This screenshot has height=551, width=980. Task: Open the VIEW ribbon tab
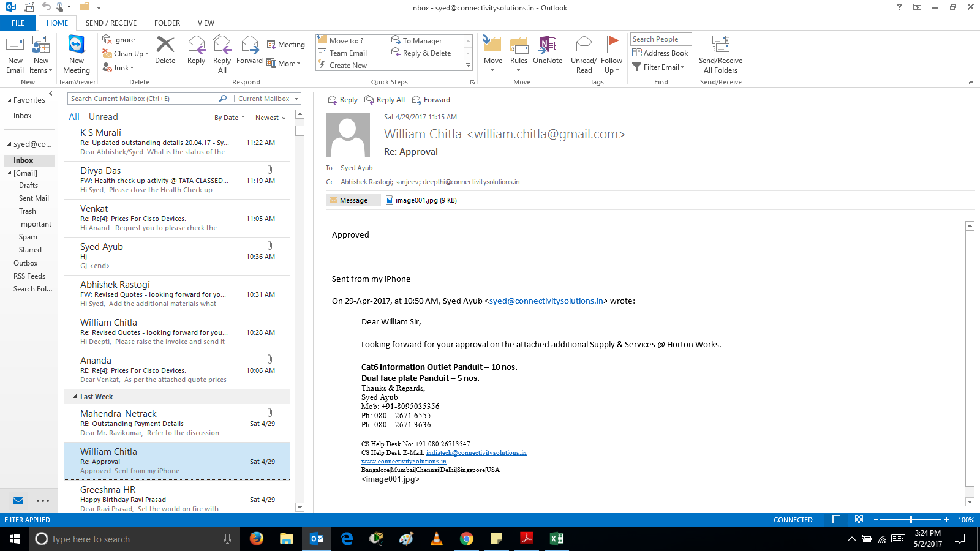click(206, 23)
